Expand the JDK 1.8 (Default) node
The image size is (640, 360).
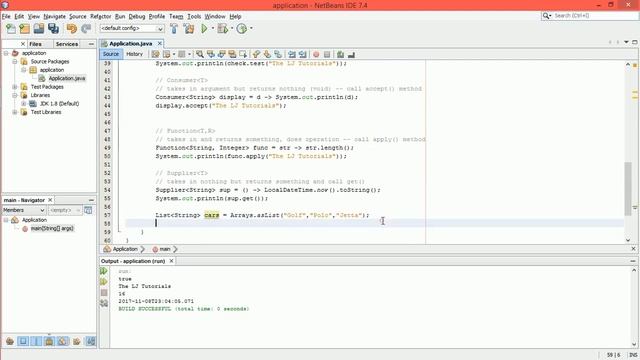click(x=24, y=104)
